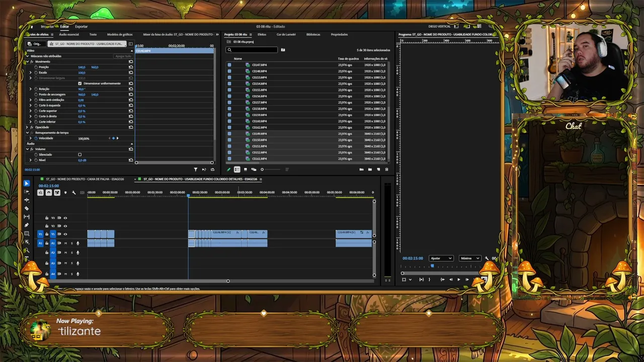Toggle V1 track output eye

coord(65,234)
